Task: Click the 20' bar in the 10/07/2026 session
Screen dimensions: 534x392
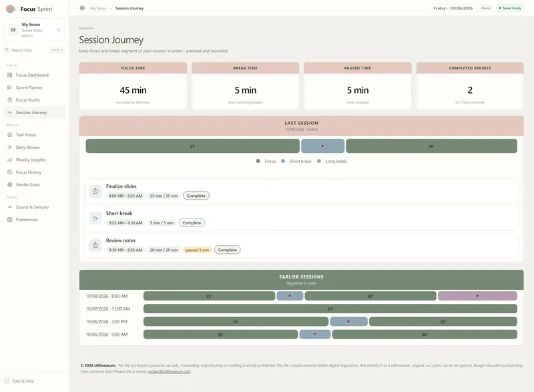Action: [x=330, y=309]
